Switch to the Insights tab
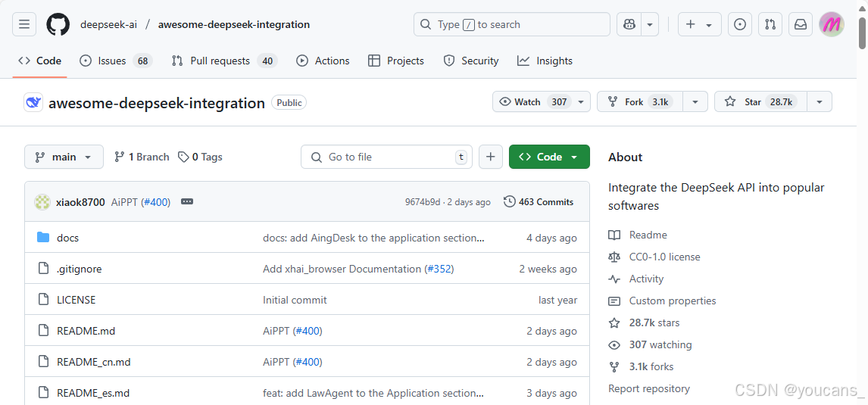Image resolution: width=868 pixels, height=405 pixels. (545, 61)
